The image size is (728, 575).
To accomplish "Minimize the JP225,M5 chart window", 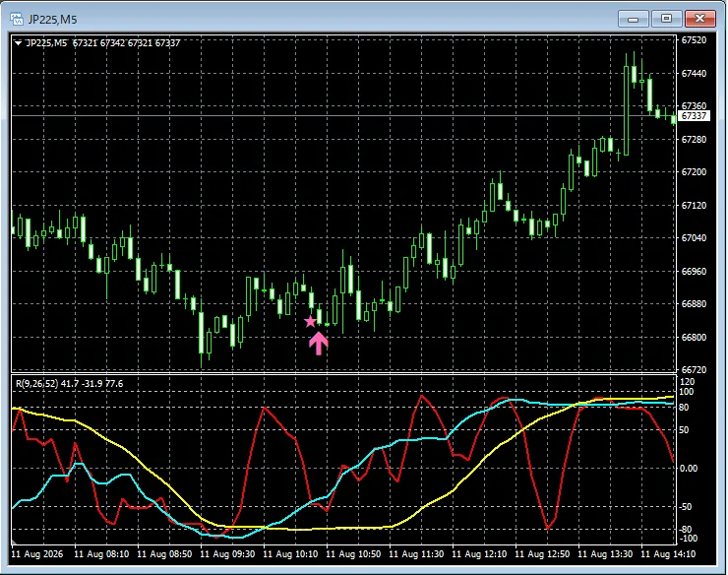I will click(x=634, y=19).
